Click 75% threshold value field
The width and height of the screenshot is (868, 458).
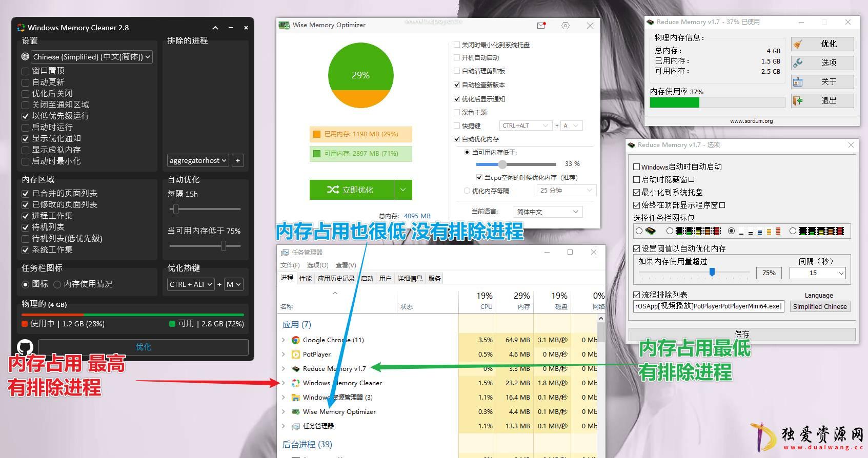coord(769,273)
